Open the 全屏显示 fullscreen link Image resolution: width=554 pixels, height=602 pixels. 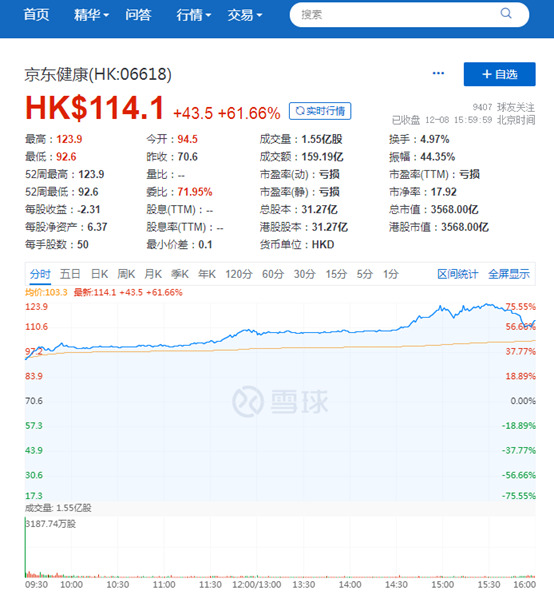tap(509, 274)
